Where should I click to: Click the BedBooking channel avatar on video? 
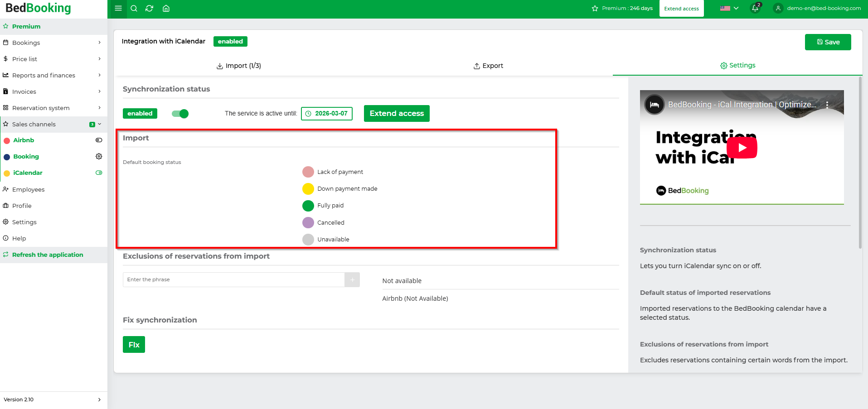click(x=655, y=105)
